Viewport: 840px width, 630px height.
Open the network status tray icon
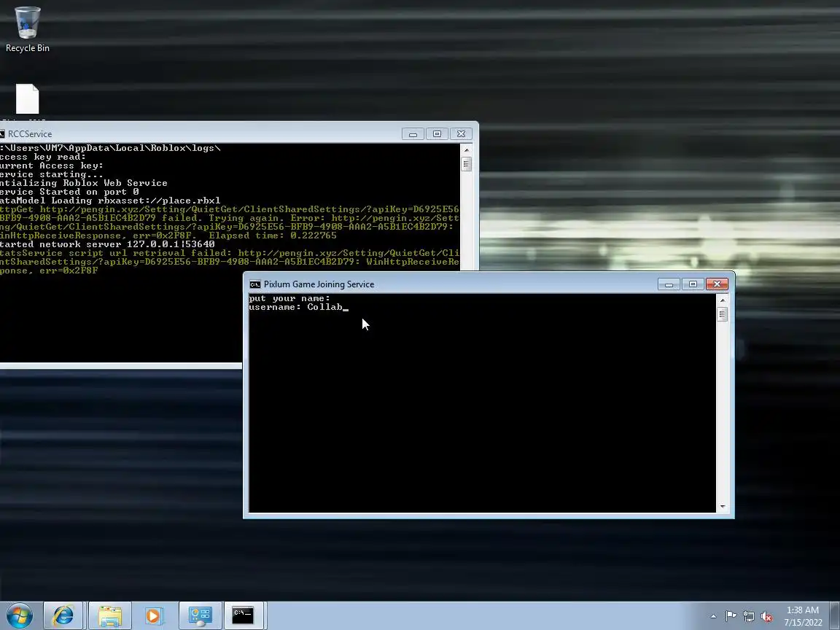point(749,617)
